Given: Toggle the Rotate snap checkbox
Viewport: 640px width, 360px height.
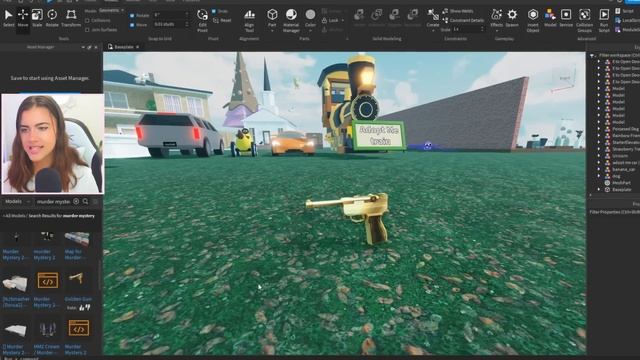Looking at the screenshot, I should [132, 16].
